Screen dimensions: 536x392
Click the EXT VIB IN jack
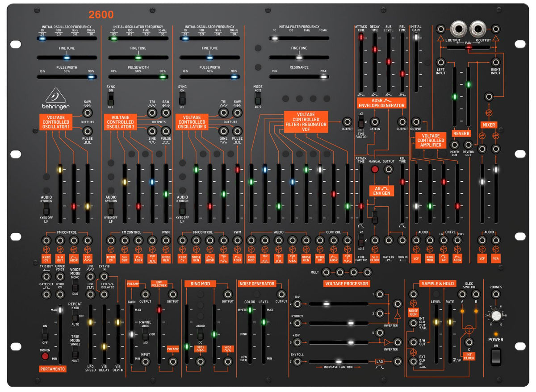(105, 276)
